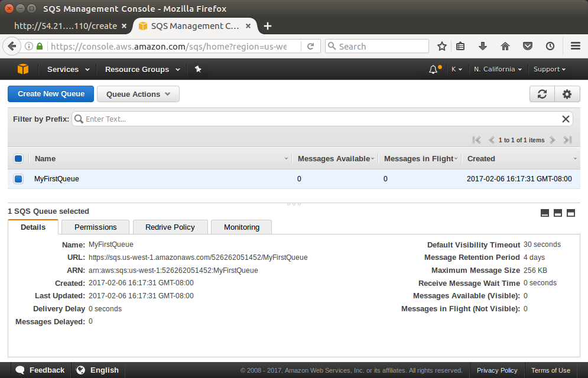
Task: Open a new Firefox tab
Action: tap(267, 26)
